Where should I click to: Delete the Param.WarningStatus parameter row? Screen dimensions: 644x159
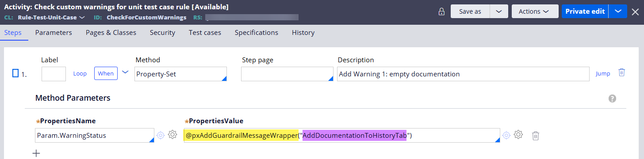(x=536, y=136)
